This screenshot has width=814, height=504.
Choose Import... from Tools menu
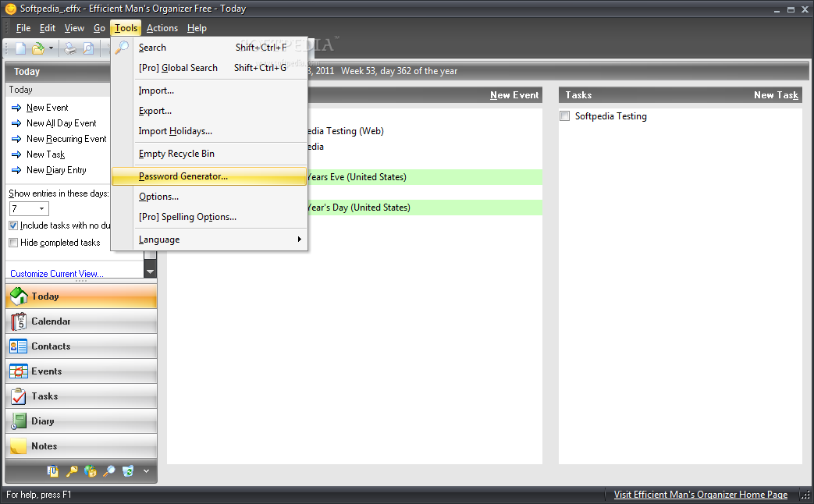209,91
